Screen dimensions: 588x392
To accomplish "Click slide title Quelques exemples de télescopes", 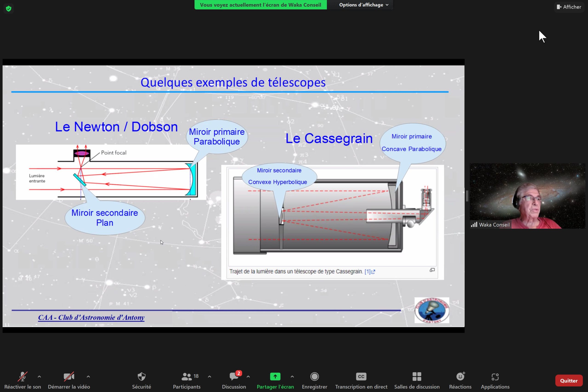I will point(233,82).
